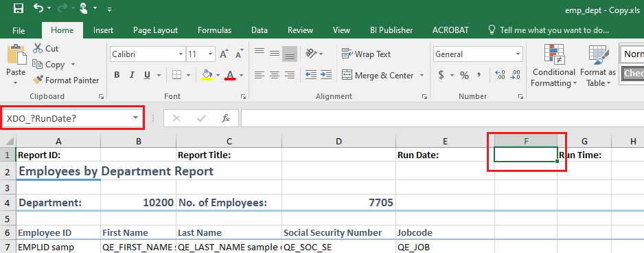The image size is (644, 253).
Task: Click Decrease Decimal icon
Action: tap(515, 76)
